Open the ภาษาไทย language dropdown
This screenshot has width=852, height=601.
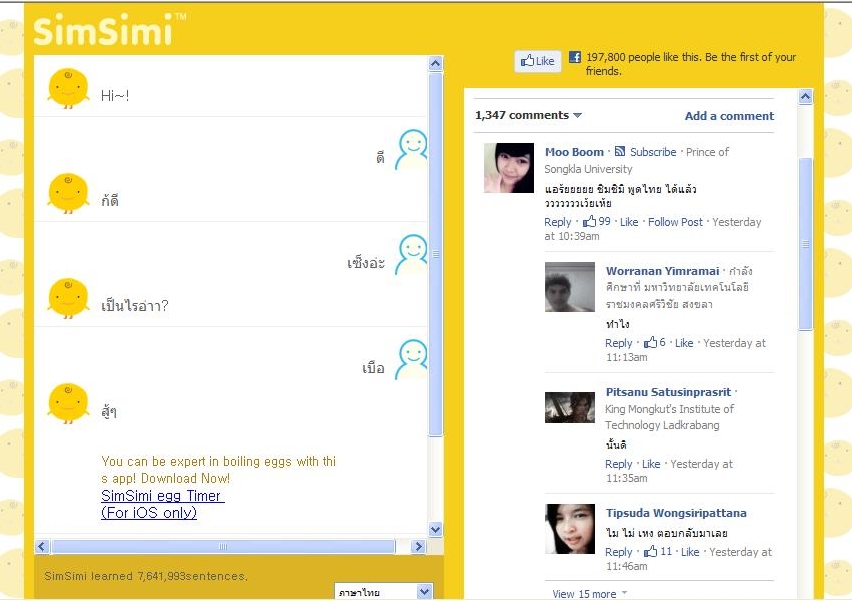tap(384, 590)
